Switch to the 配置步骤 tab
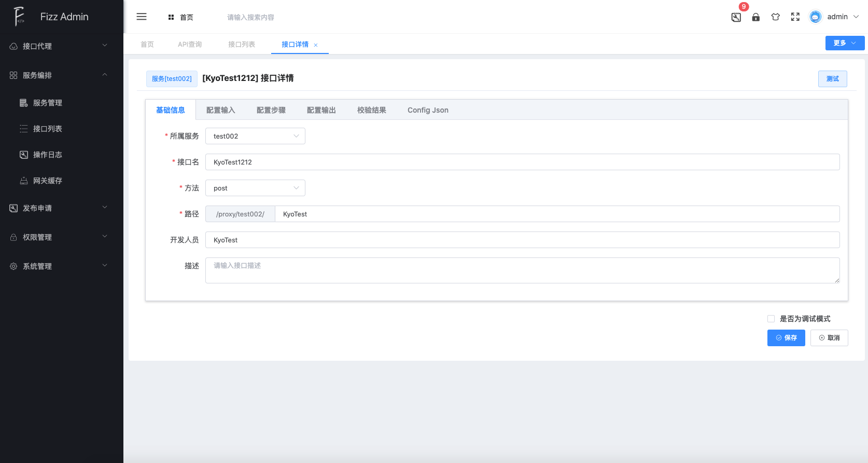 click(271, 110)
